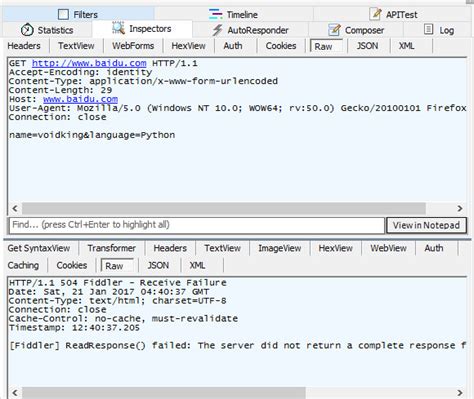Click the request body text name=voidking&language=Python
Viewport: 474px width, 399px height.
(92, 135)
